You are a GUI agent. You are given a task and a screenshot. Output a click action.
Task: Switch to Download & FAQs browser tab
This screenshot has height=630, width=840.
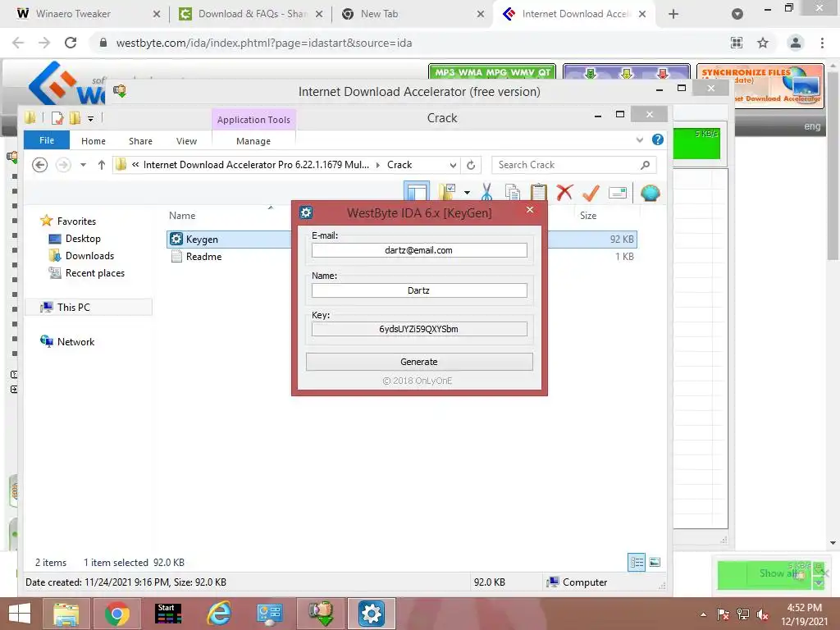[251, 14]
